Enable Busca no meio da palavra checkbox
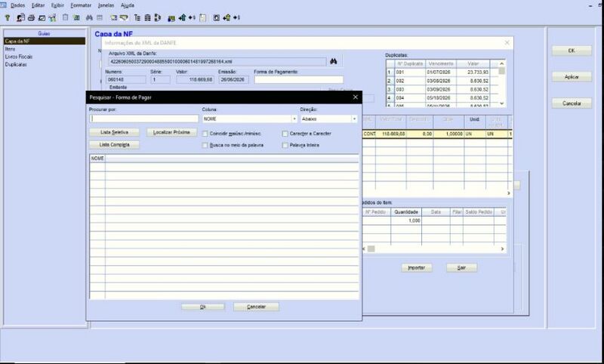This screenshot has width=604, height=364. coord(205,145)
